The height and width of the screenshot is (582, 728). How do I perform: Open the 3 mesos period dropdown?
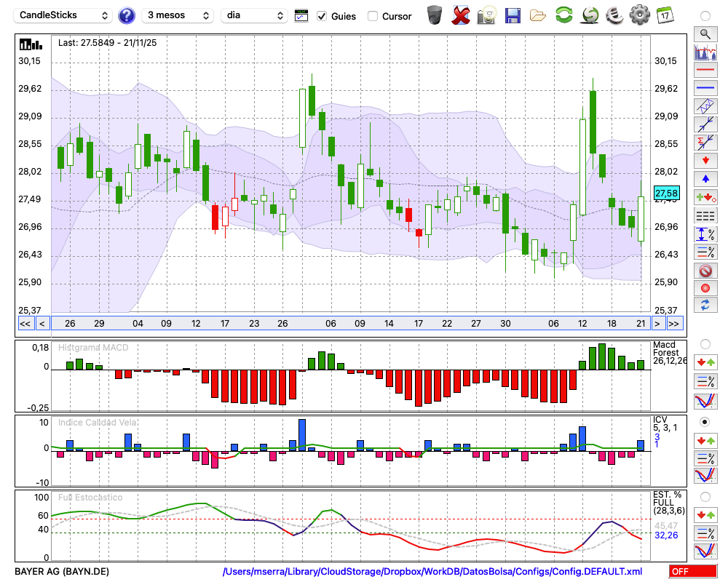click(177, 15)
